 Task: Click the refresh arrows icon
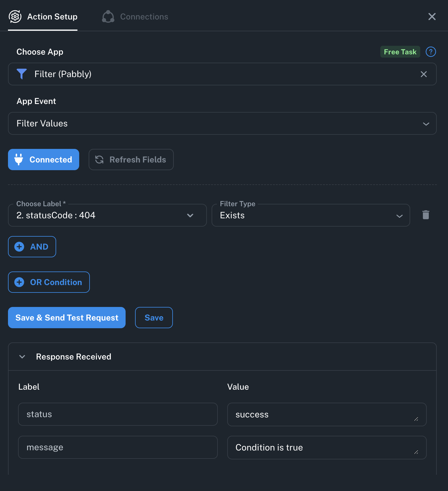click(99, 160)
